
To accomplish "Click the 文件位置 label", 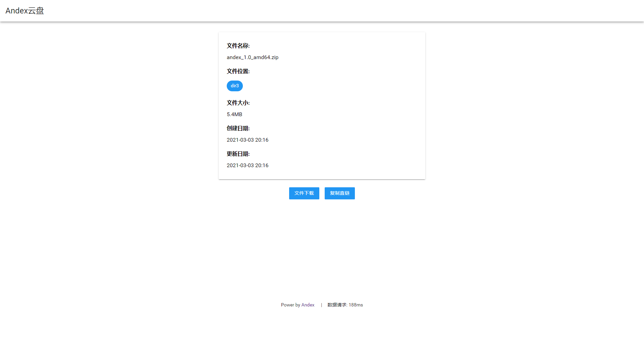I will tap(238, 71).
